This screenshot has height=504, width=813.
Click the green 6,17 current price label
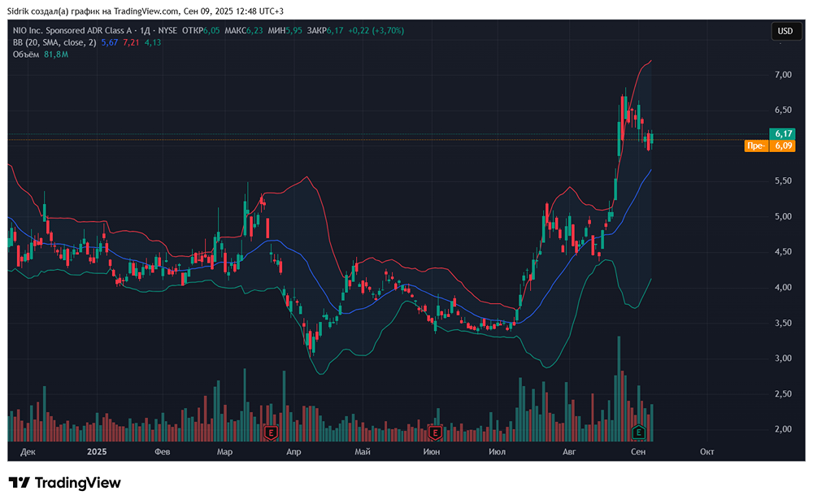pos(784,134)
